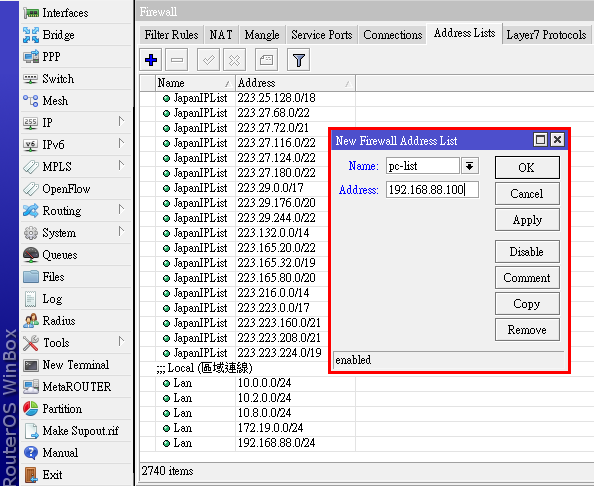Click the Copy button
Screen dimensions: 594x486
point(527,304)
